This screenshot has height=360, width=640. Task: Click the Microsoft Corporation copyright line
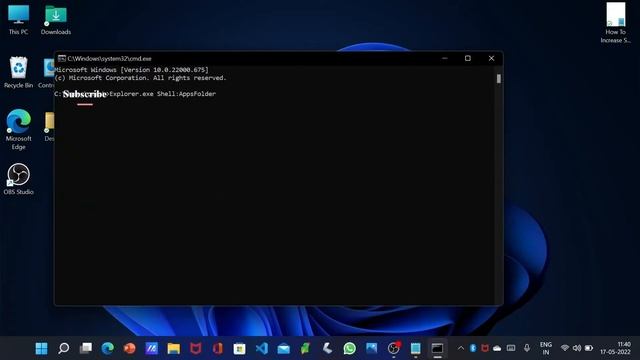140,78
